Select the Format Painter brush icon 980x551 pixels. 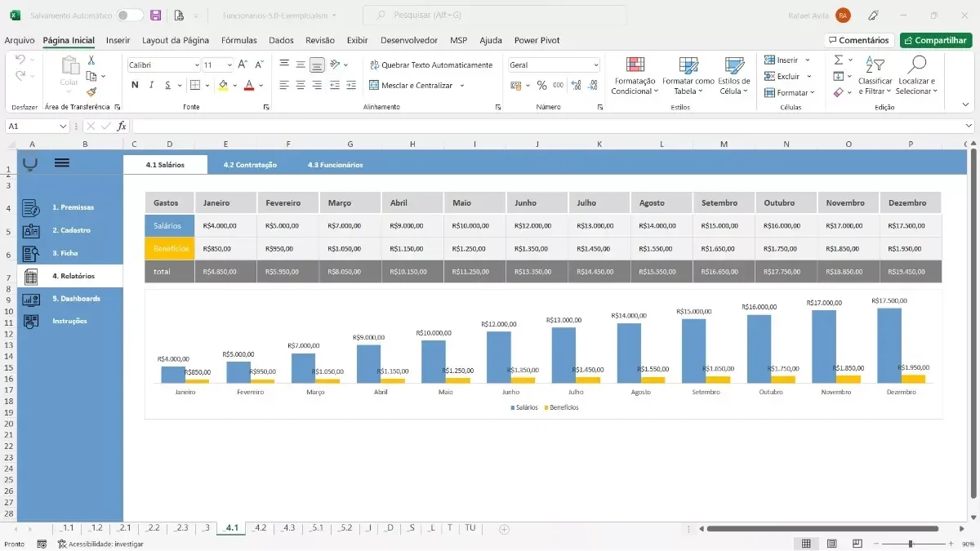coord(91,92)
